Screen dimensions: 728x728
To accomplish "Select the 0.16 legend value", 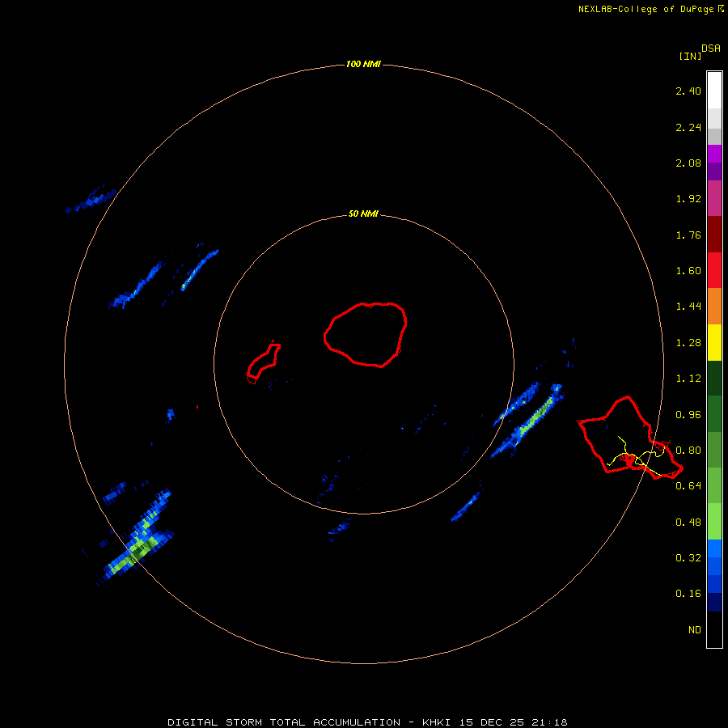I will pos(688,594).
